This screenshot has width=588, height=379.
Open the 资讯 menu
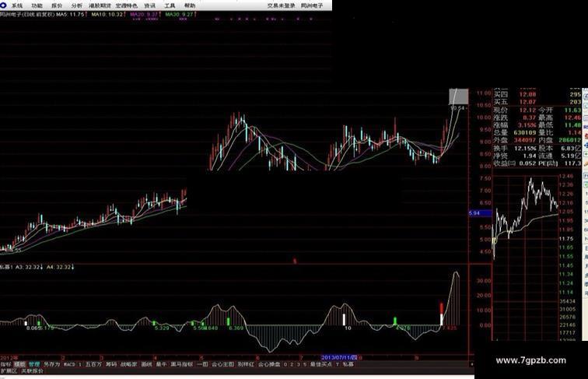[x=149, y=5]
